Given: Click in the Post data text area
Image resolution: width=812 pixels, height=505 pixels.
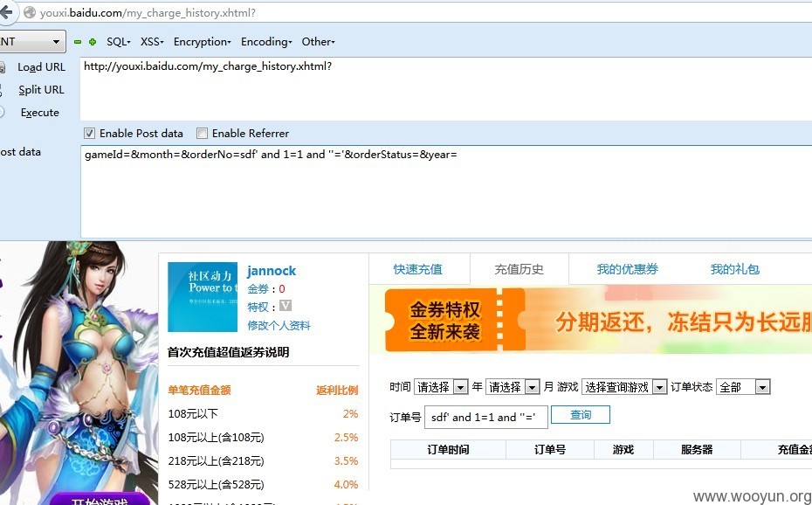Looking at the screenshot, I should coord(446,191).
